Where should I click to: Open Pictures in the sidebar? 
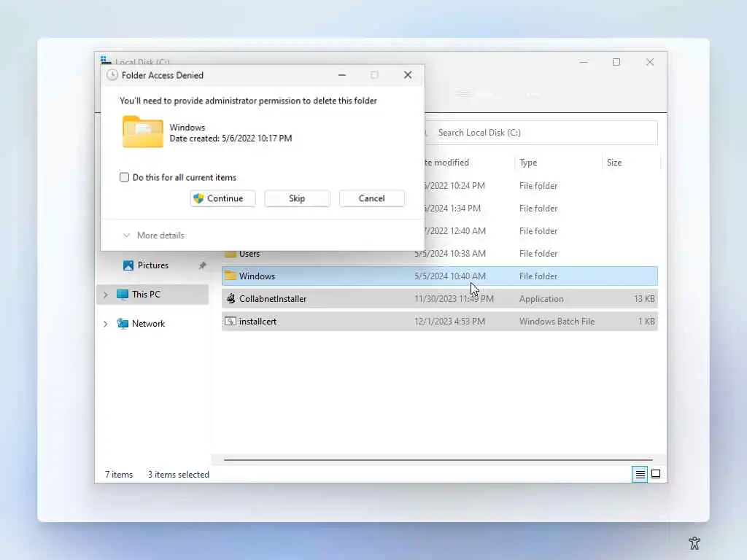[153, 265]
